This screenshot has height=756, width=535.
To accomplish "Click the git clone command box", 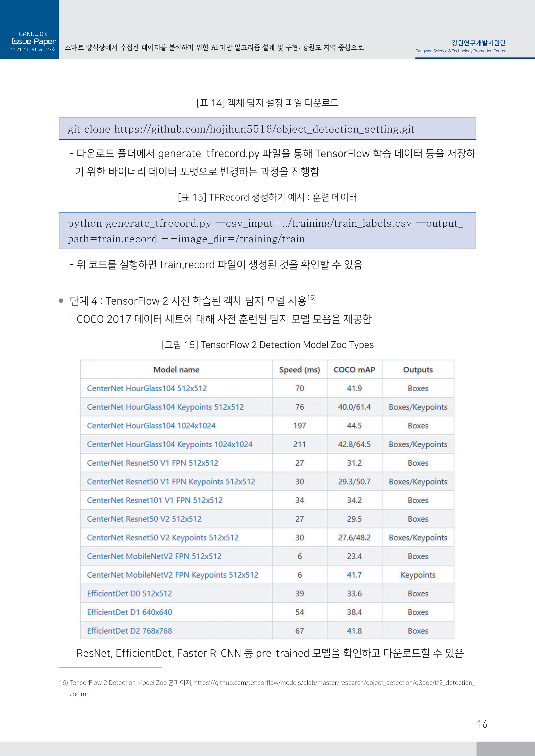I will point(267,129).
